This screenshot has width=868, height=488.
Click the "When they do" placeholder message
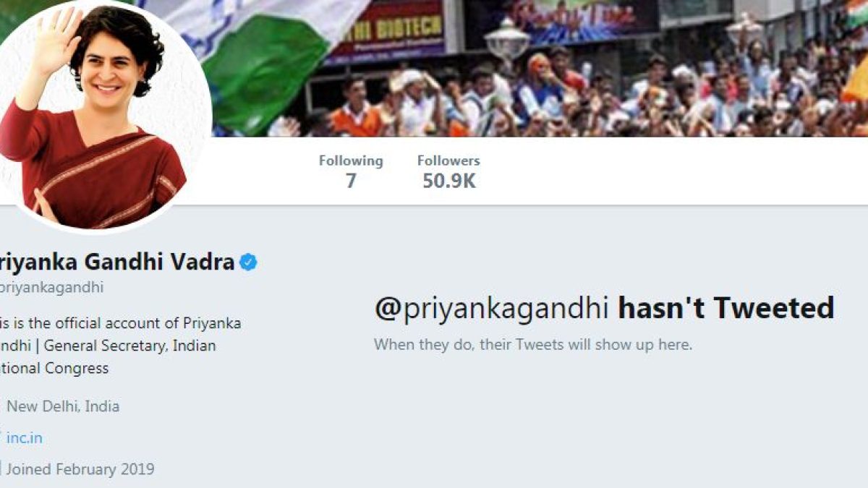(x=533, y=345)
